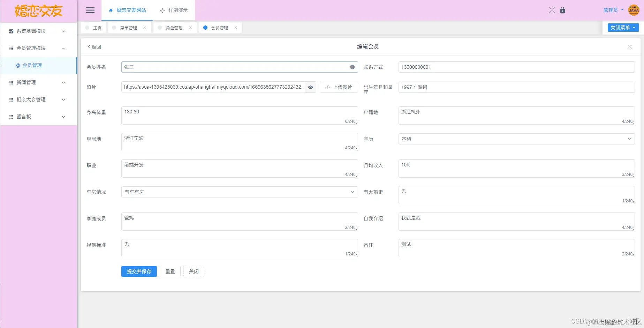Viewport: 644px width, 328px height.
Task: Close the 角色管理 tab with its X
Action: click(190, 28)
